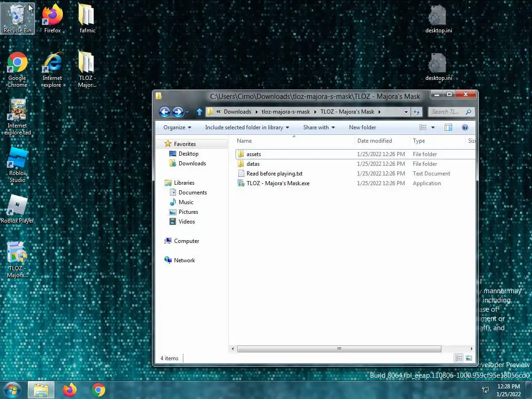The height and width of the screenshot is (399, 532).
Task: Select Read before playing.txt file
Action: [355, 173]
